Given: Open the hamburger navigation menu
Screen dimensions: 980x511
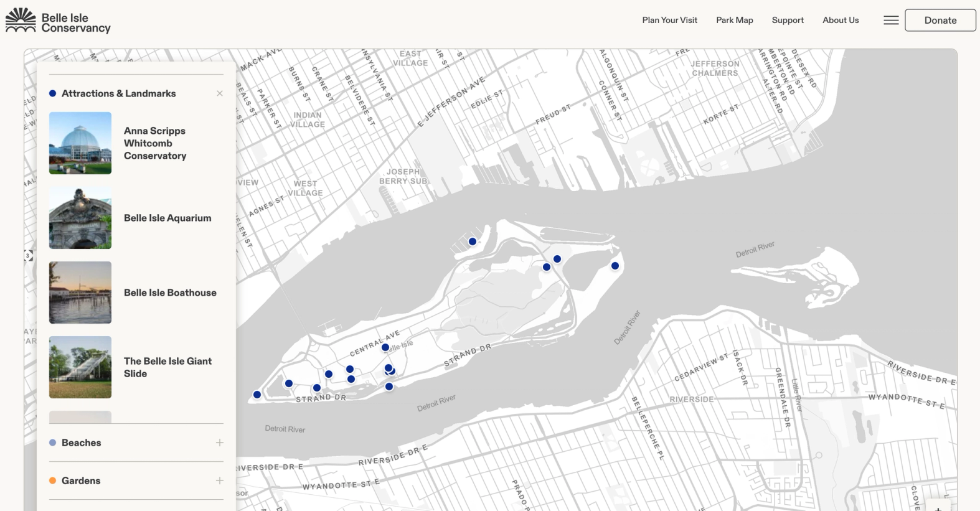Looking at the screenshot, I should [x=891, y=20].
